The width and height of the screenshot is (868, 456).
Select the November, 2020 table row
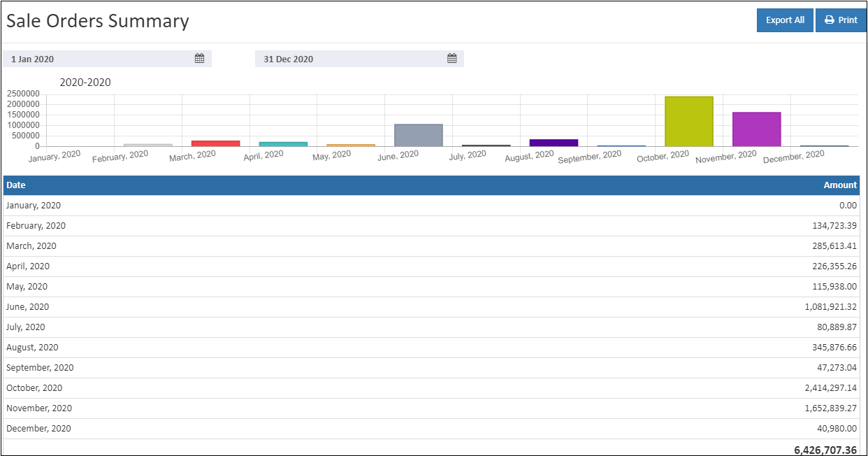coord(431,408)
